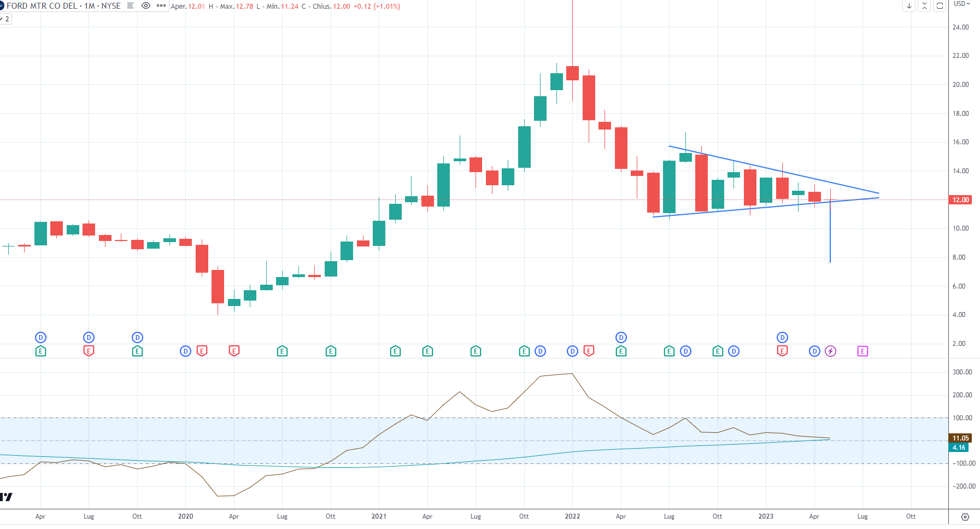
Task: Select the lower ascending triangle trendline
Action: pos(765,207)
